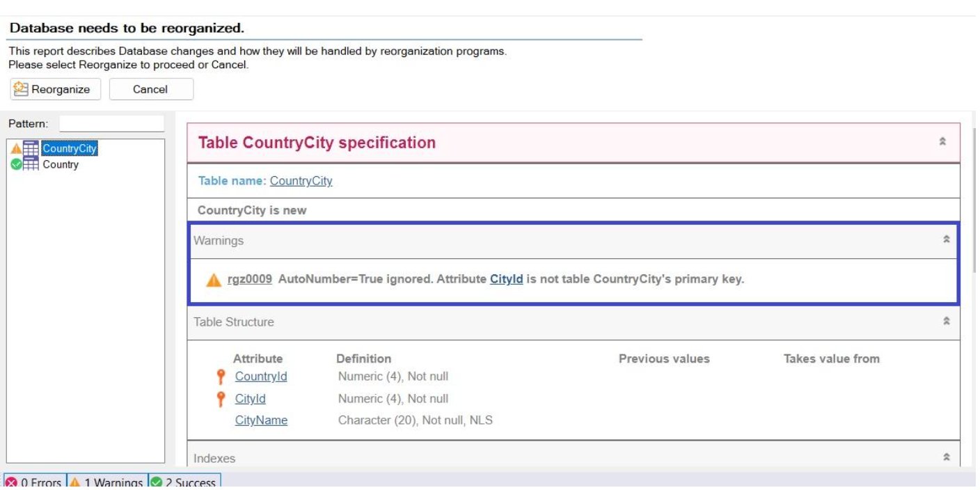This screenshot has width=980, height=490.
Task: Click the key icon next to CountryId
Action: [x=221, y=377]
